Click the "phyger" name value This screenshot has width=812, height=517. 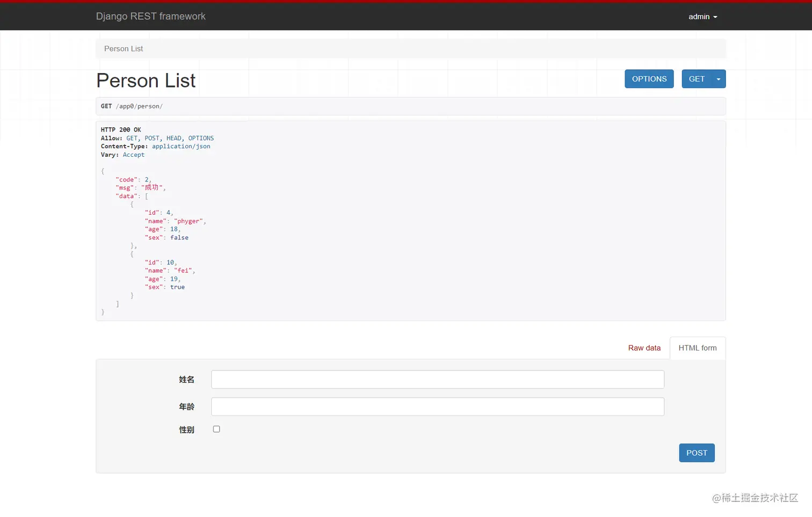click(189, 221)
